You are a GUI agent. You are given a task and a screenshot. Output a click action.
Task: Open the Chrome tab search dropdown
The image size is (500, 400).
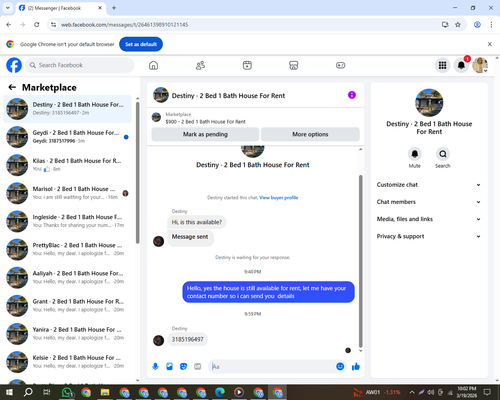click(8, 8)
